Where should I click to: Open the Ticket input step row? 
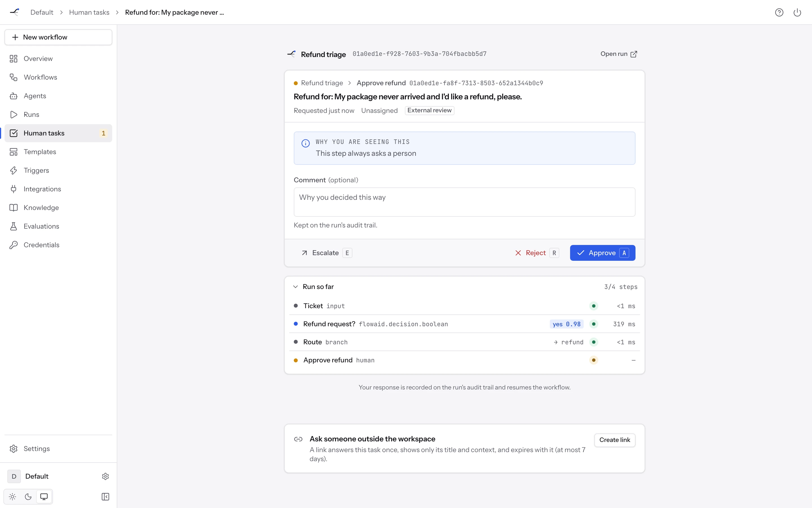464,306
